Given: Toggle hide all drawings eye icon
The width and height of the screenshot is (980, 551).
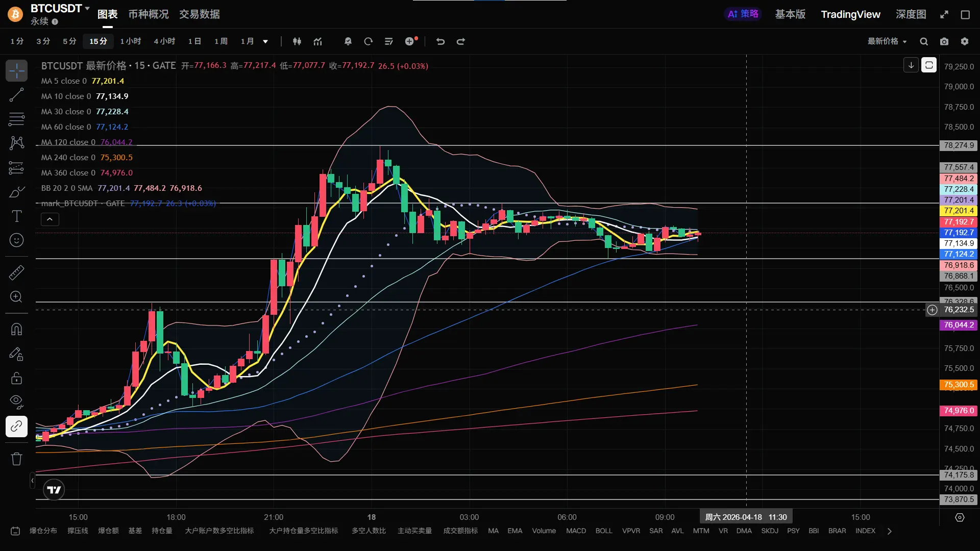Looking at the screenshot, I should [x=16, y=402].
